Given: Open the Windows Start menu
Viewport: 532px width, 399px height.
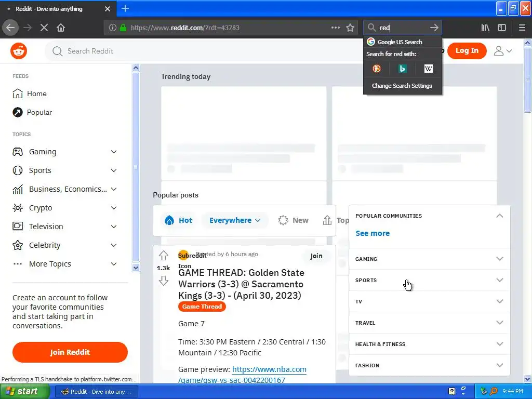Looking at the screenshot, I should (24, 392).
